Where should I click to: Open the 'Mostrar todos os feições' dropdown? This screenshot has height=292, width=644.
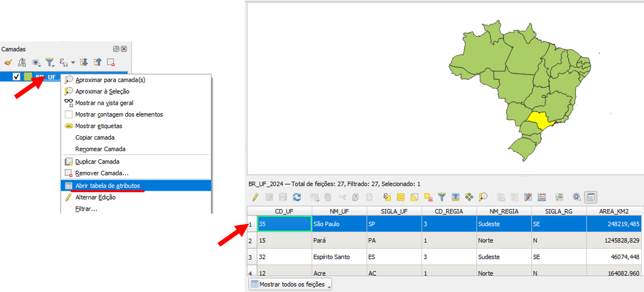pos(290,284)
